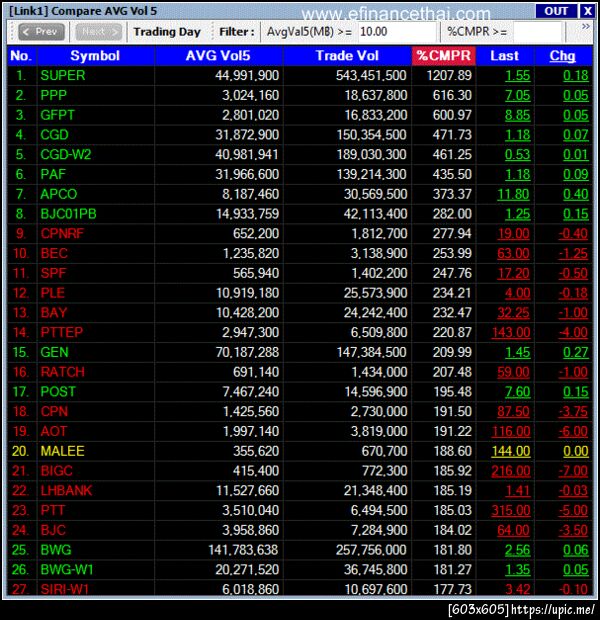Toggle the Trading Day option
600x620 pixels.
point(167,32)
